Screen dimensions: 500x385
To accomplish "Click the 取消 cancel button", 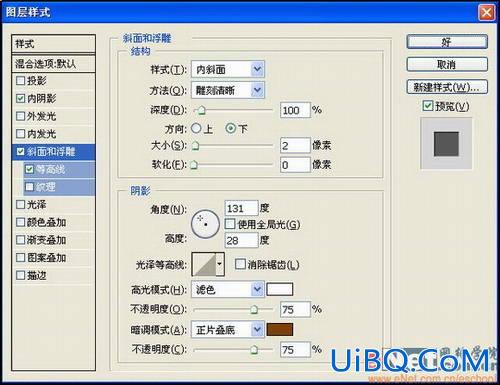I will click(x=447, y=64).
